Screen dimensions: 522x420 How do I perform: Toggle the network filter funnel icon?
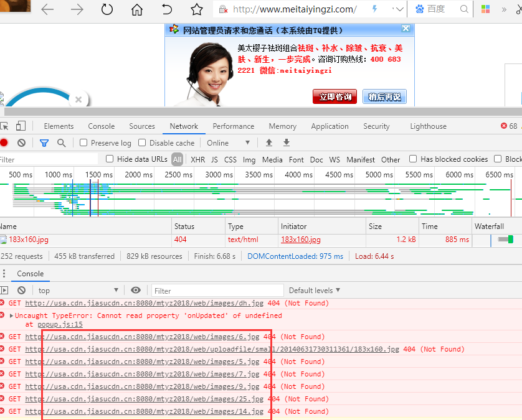[x=44, y=143]
